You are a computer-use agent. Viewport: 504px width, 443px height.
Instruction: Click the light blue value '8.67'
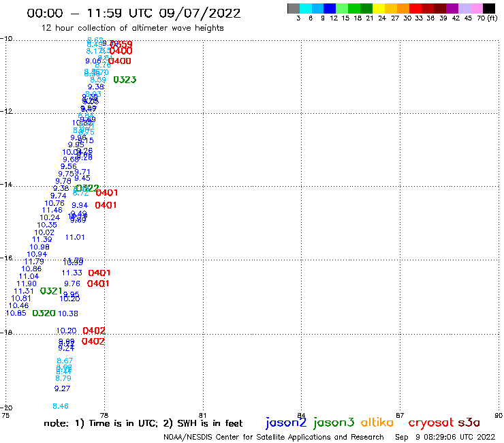coord(65,361)
